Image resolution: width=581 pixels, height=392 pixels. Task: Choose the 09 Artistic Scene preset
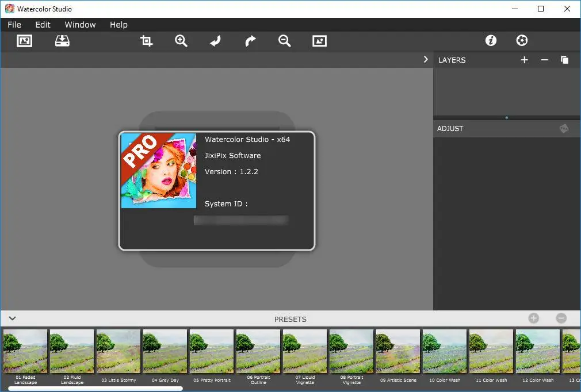tap(398, 357)
